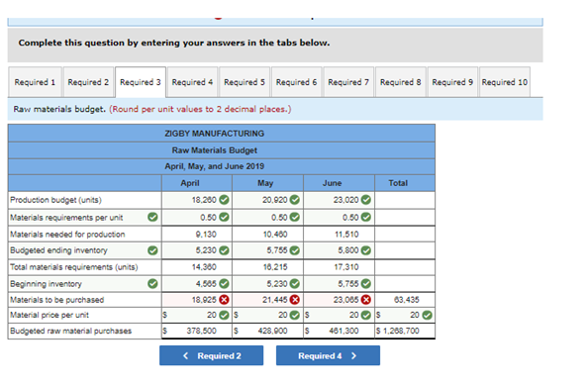Viewport: 588px width, 386px height.
Task: Click April materials needed value 9,130
Action: click(206, 235)
